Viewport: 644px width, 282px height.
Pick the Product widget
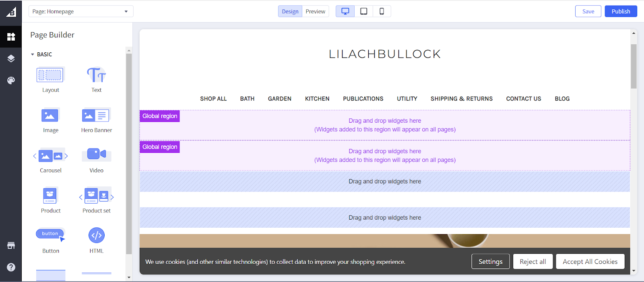coord(50,201)
